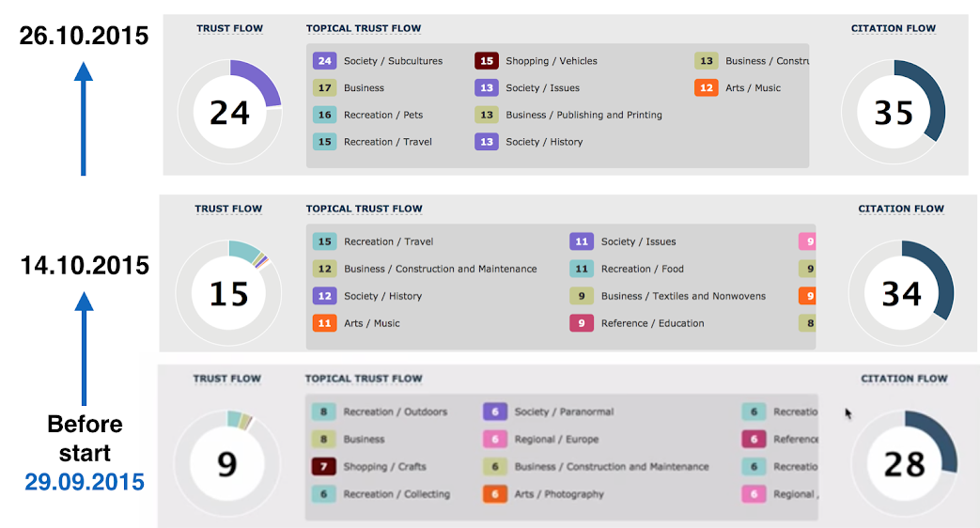
Task: Click the orange 11 Arts / Music badge
Action: tap(324, 323)
